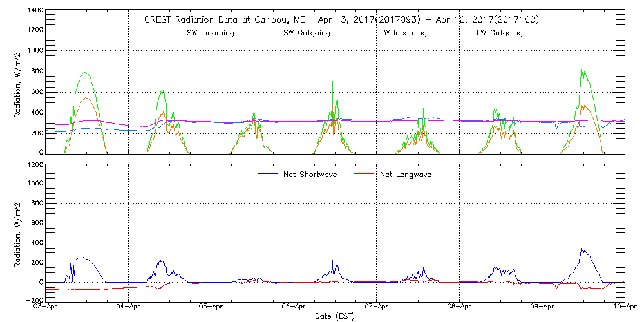Click the lower plot's Radiation W/m^2 axis title
This screenshot has width=644, height=322.
18,233
